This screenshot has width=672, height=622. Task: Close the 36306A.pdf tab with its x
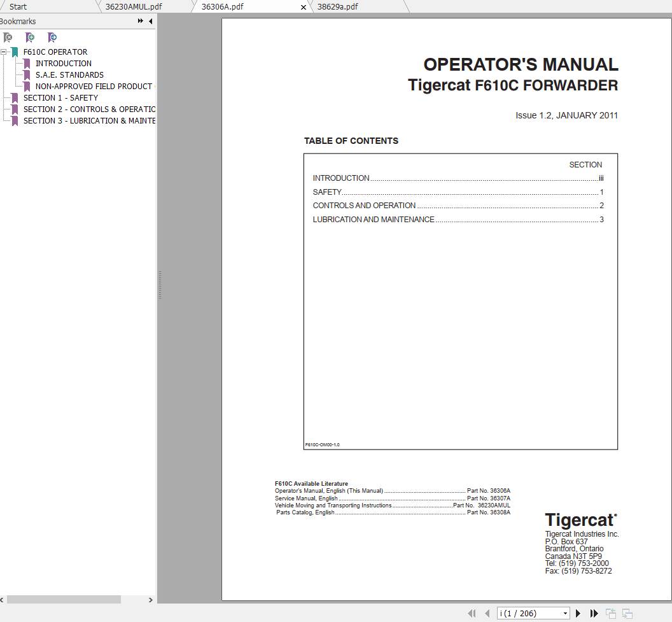(x=303, y=7)
